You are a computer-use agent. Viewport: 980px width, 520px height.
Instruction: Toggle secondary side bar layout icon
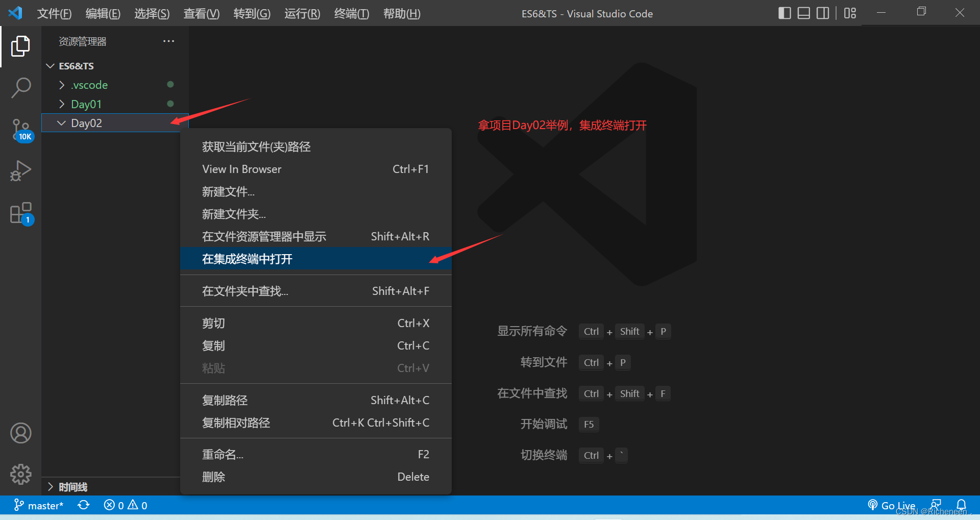[823, 13]
